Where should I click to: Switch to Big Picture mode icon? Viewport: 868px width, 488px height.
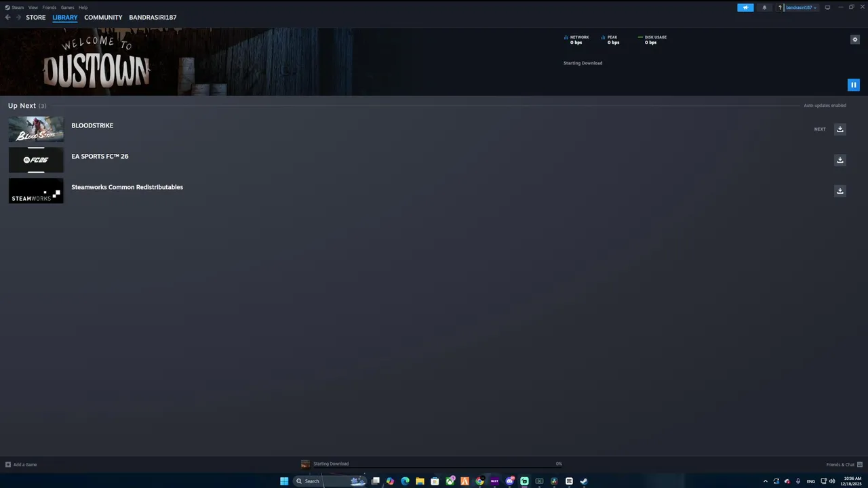(827, 7)
